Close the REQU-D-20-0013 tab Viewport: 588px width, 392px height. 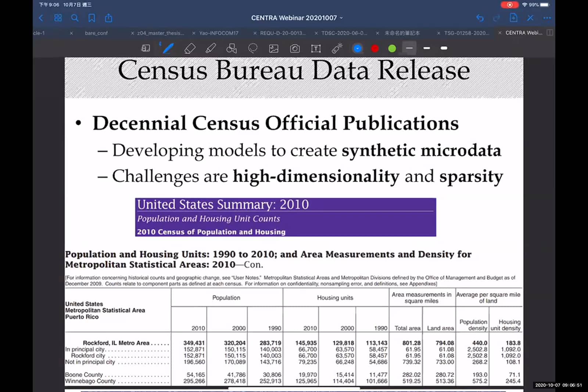click(x=255, y=33)
